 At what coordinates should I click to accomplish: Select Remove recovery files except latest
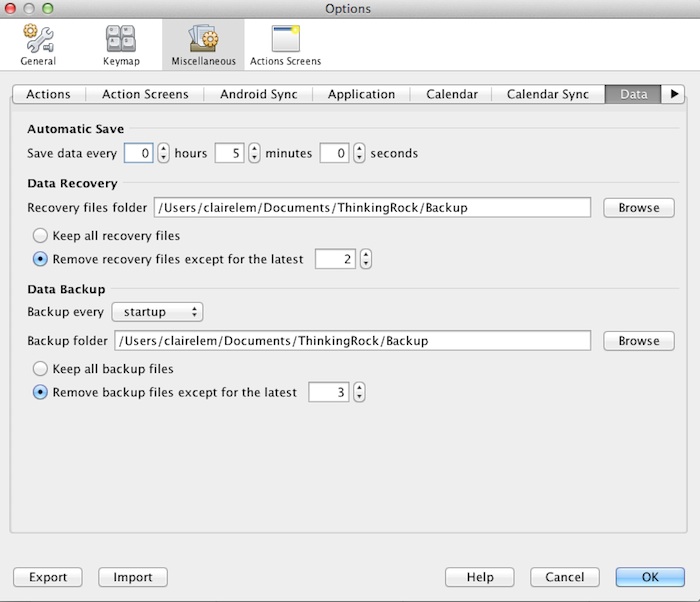pos(41,259)
